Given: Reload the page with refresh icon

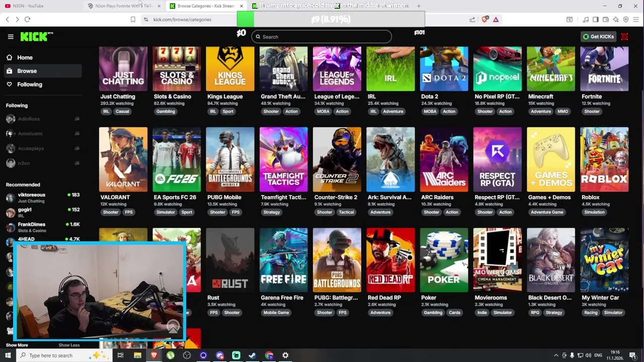Looking at the screenshot, I should (27, 20).
